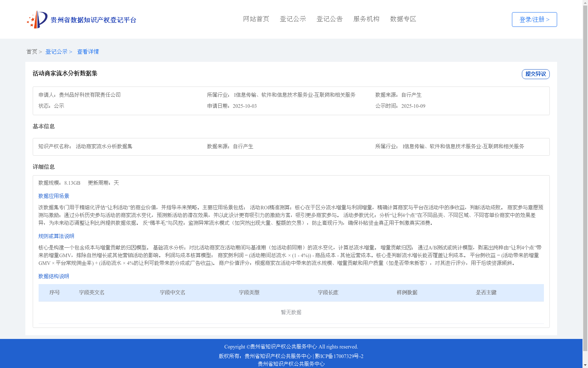The width and height of the screenshot is (588, 368).
Task: Click the scrollbar down arrow
Action: (x=585, y=365)
